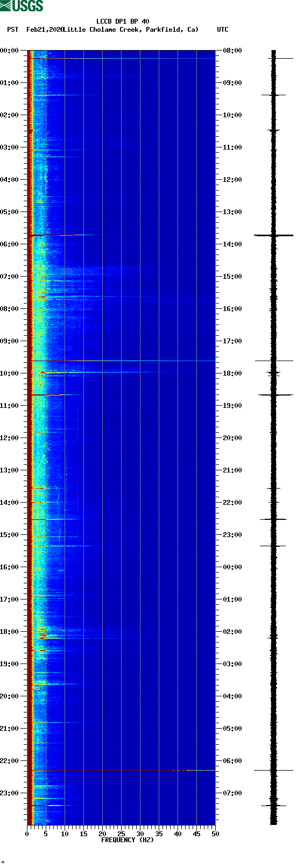
Task: Click the '50' frequency tick label
Action: coord(215,834)
